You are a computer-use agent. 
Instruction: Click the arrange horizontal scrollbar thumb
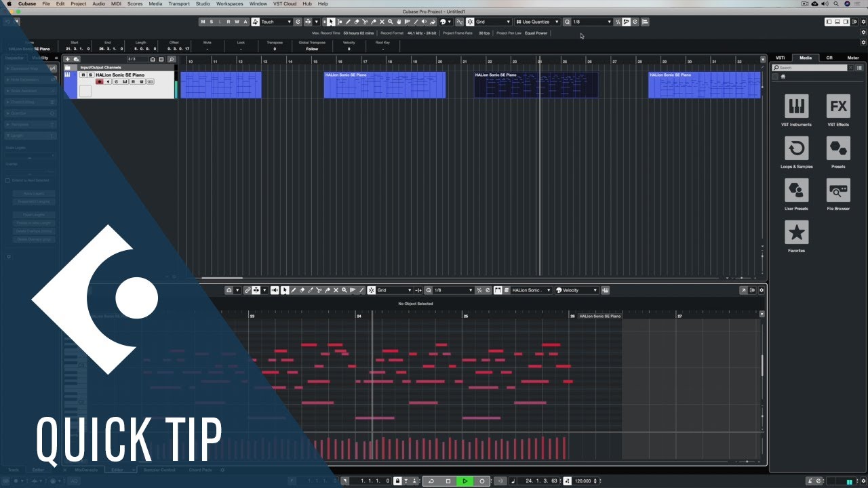tap(222, 278)
